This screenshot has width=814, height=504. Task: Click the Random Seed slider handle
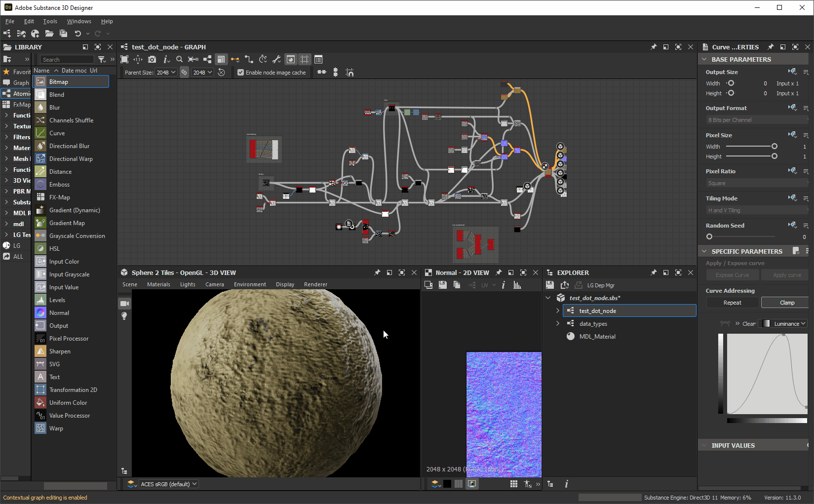pyautogui.click(x=709, y=236)
